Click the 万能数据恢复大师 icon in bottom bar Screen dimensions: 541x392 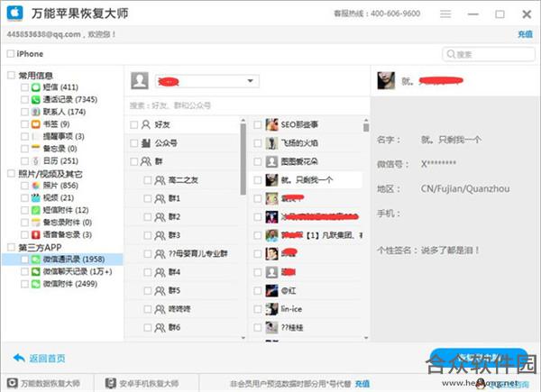tap(13, 383)
